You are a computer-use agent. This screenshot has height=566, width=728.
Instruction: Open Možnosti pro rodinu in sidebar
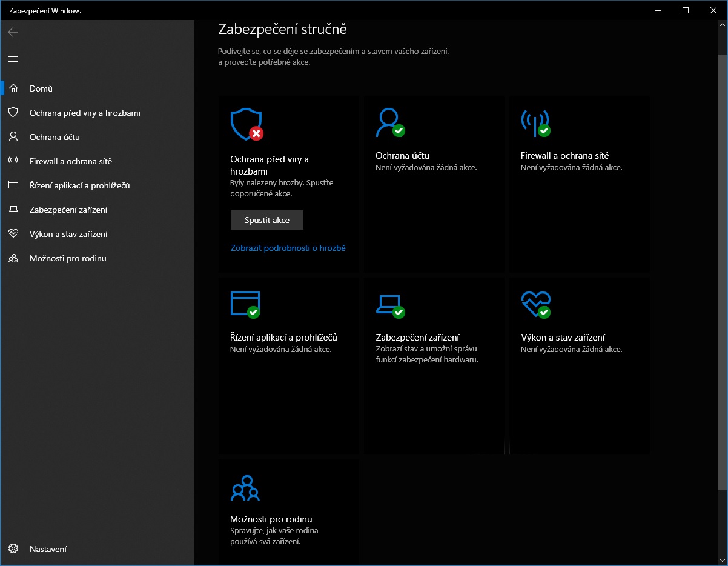point(97,258)
